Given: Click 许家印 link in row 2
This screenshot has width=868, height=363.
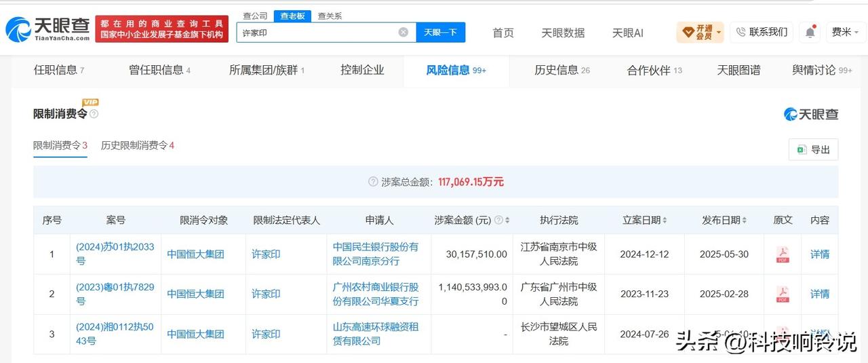Looking at the screenshot, I should pos(266,294).
